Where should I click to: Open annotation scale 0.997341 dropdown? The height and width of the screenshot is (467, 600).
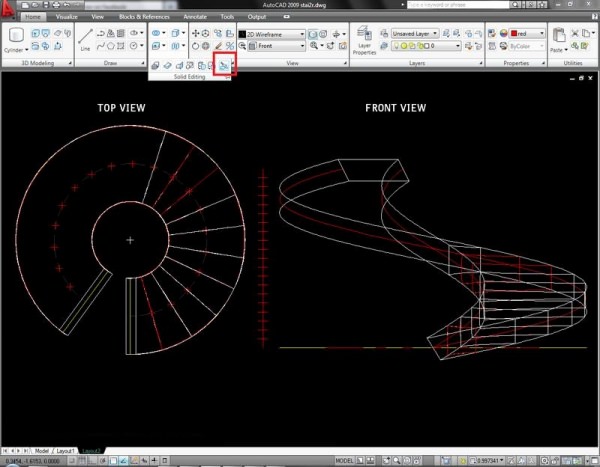pyautogui.click(x=488, y=460)
